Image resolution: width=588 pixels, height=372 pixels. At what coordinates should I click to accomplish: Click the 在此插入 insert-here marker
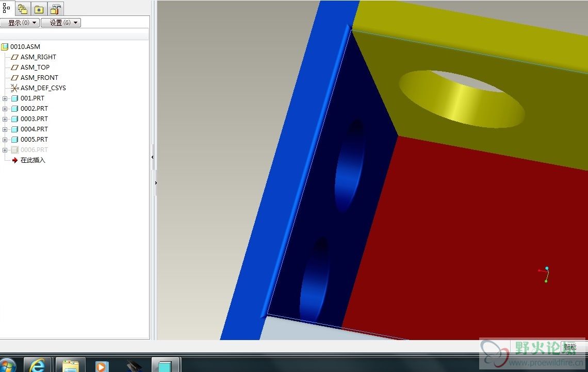[x=32, y=160]
